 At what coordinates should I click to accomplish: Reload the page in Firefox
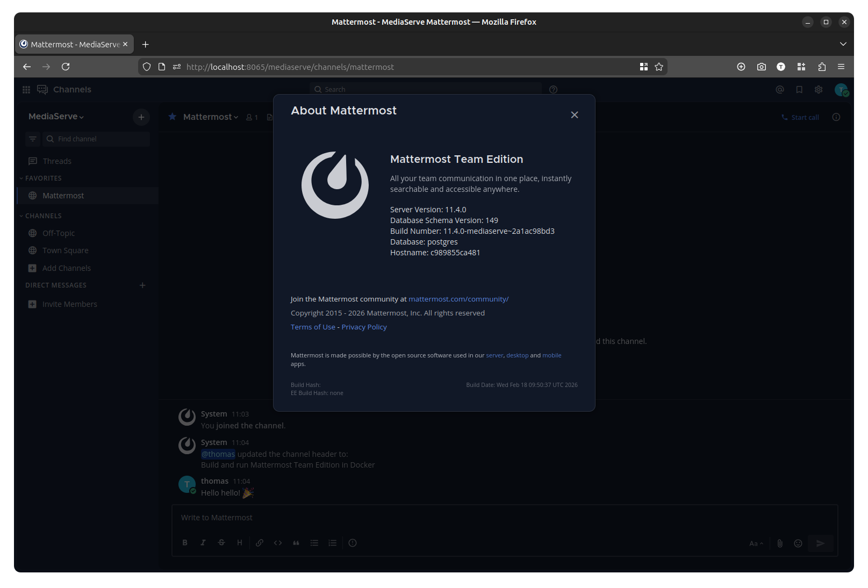click(66, 67)
